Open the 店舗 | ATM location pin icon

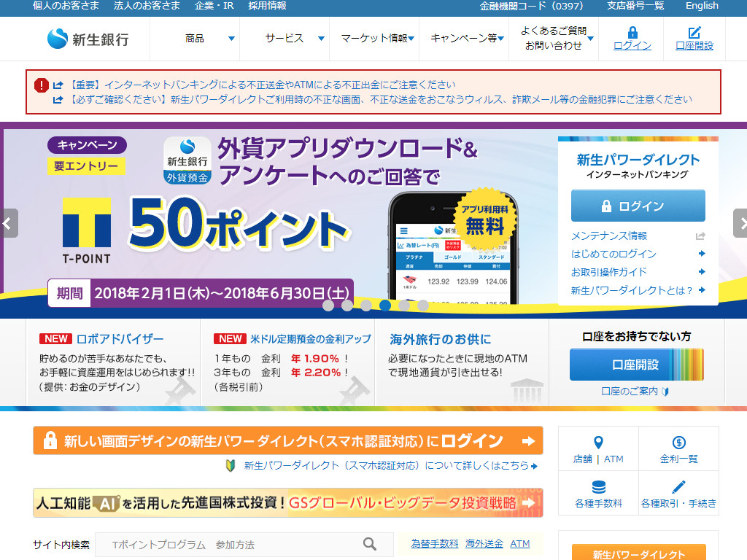[x=598, y=443]
